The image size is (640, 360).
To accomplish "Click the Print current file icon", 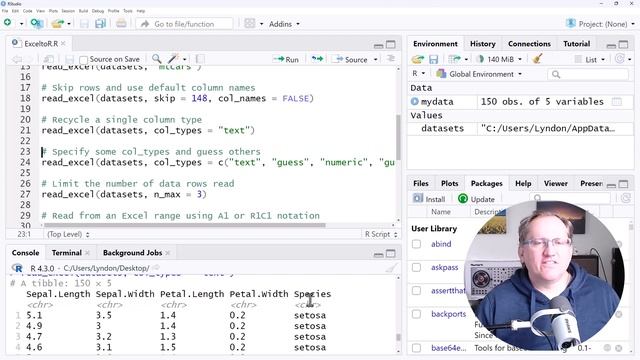I will tap(121, 23).
